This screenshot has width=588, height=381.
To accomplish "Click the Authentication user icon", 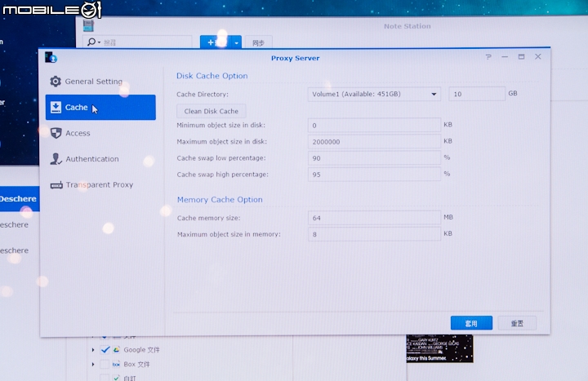I will pos(56,159).
